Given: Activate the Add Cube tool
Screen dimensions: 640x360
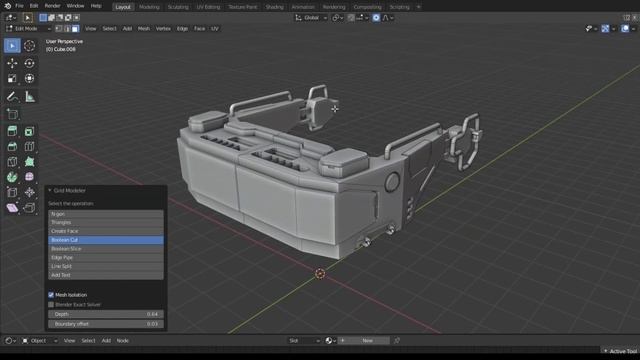Looking at the screenshot, I should tap(12, 114).
